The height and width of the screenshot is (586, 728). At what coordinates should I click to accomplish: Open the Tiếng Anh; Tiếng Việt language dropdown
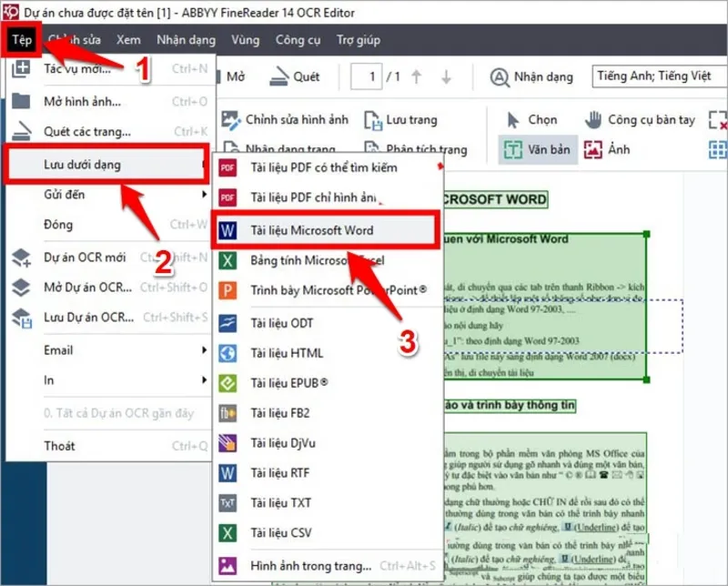659,76
